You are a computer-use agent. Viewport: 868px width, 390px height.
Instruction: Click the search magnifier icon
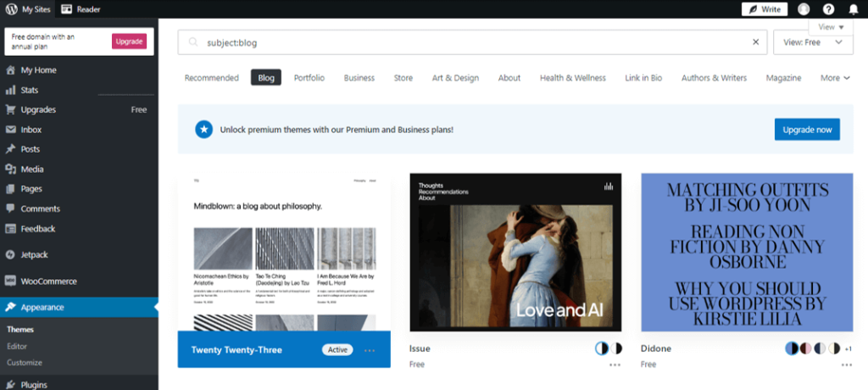(x=193, y=42)
